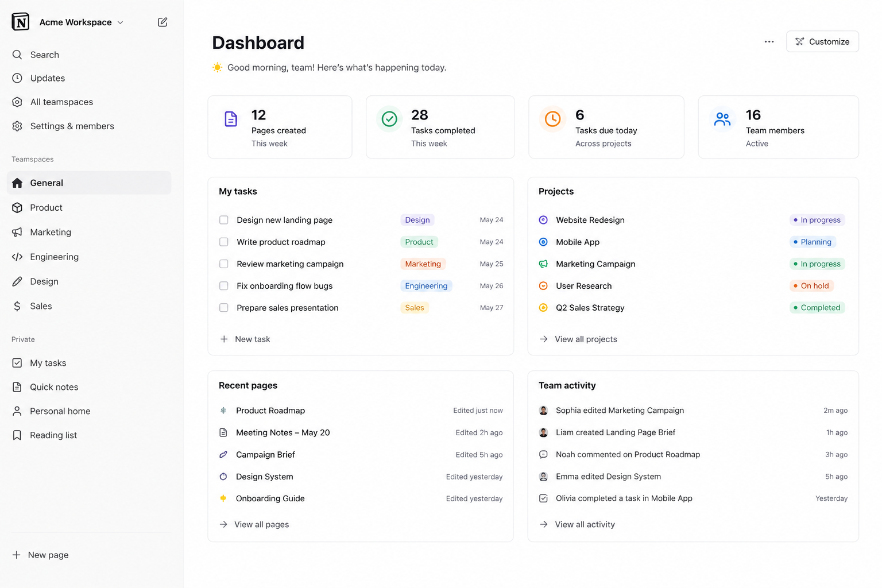Screen dimensions: 882x588
Task: Click the All teamspaces hexagon icon
Action: click(x=17, y=102)
